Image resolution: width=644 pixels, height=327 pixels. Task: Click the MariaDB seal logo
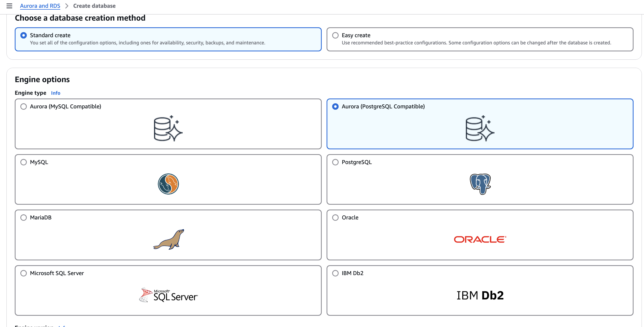[169, 239]
